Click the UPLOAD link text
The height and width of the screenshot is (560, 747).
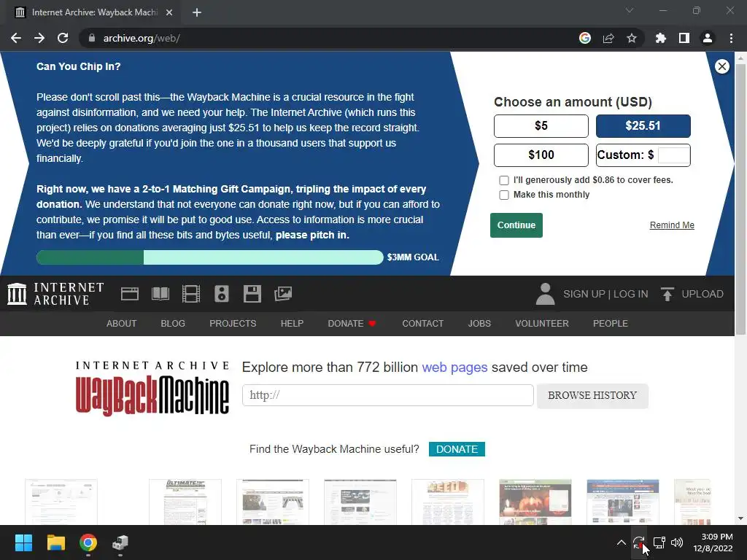[x=703, y=294]
